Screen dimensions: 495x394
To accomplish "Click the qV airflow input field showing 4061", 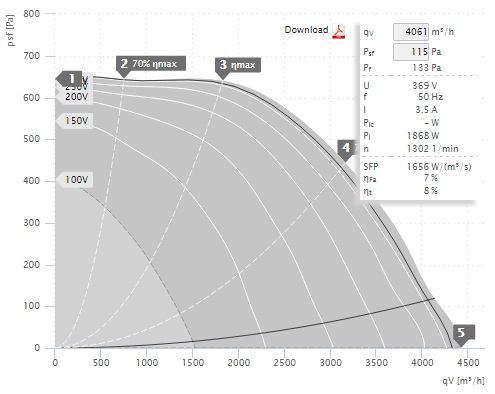I will click(411, 32).
